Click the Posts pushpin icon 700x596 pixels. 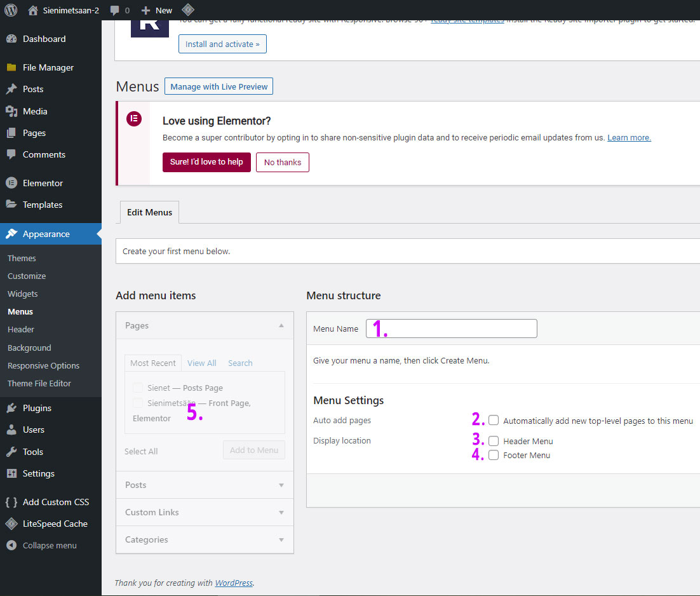[x=11, y=89]
